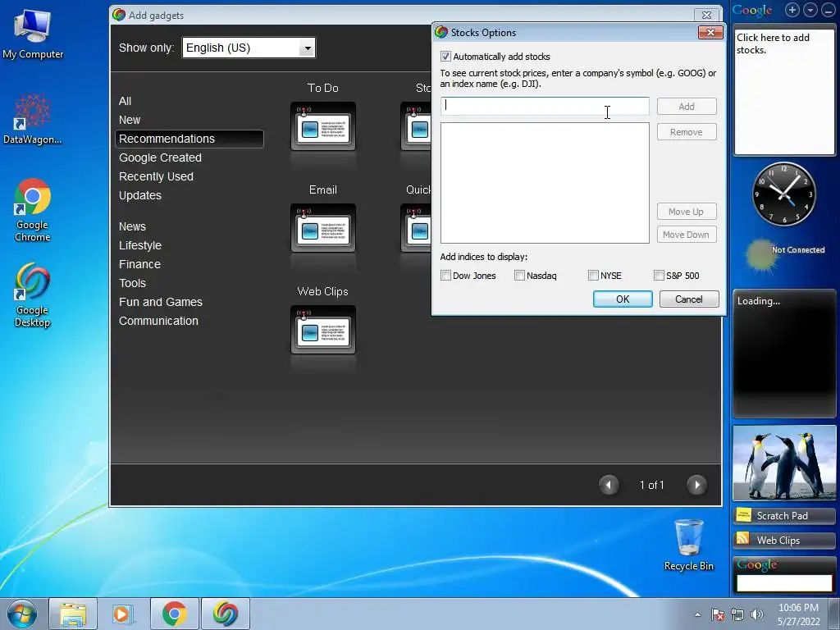This screenshot has height=630, width=840.
Task: Open the My Computer desktop icon
Action: pyautogui.click(x=32, y=33)
